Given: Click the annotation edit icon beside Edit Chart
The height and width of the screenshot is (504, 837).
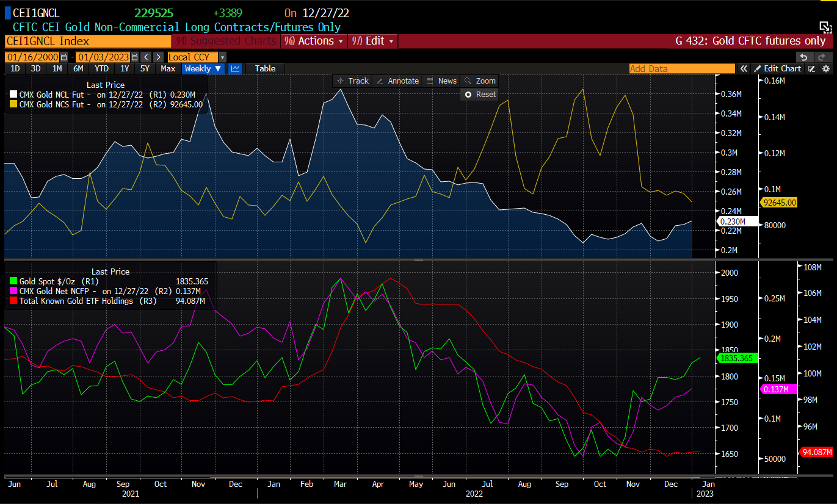Looking at the screenshot, I should click(x=812, y=69).
